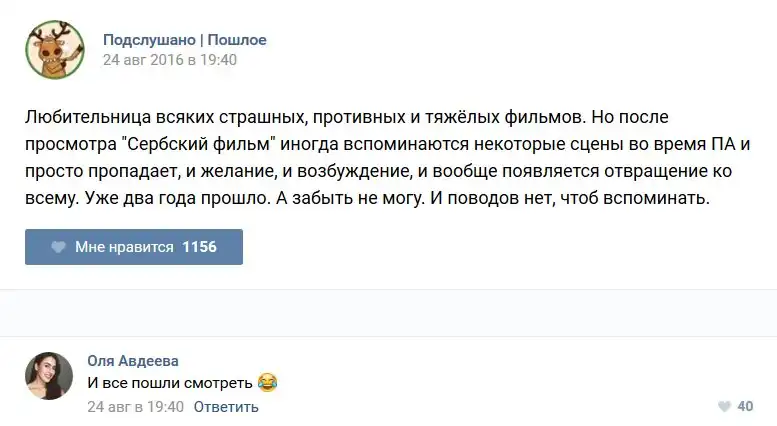Viewport: 777px width, 426px height.
Task: Click the 1156 like counter
Action: pos(199,247)
